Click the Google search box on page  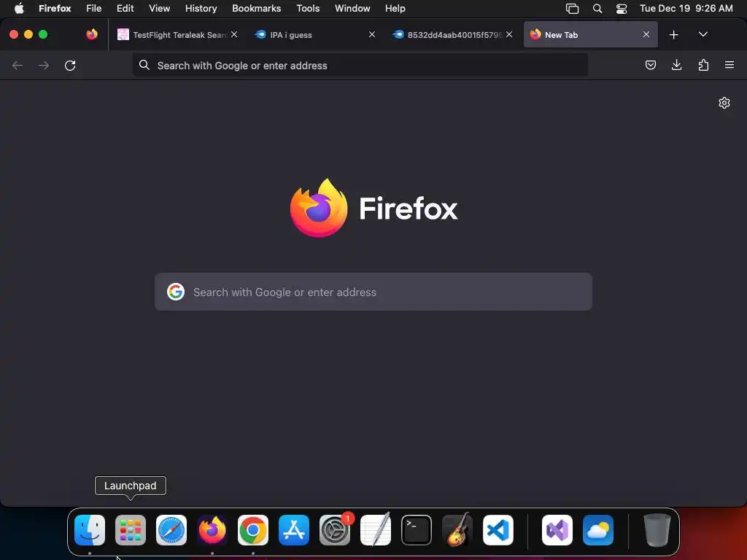click(373, 292)
